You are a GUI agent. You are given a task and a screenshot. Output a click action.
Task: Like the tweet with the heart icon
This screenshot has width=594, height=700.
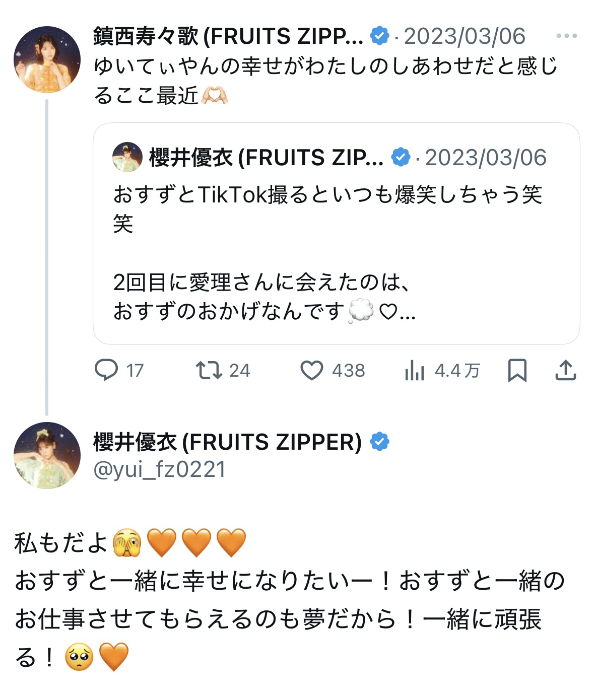point(312,371)
